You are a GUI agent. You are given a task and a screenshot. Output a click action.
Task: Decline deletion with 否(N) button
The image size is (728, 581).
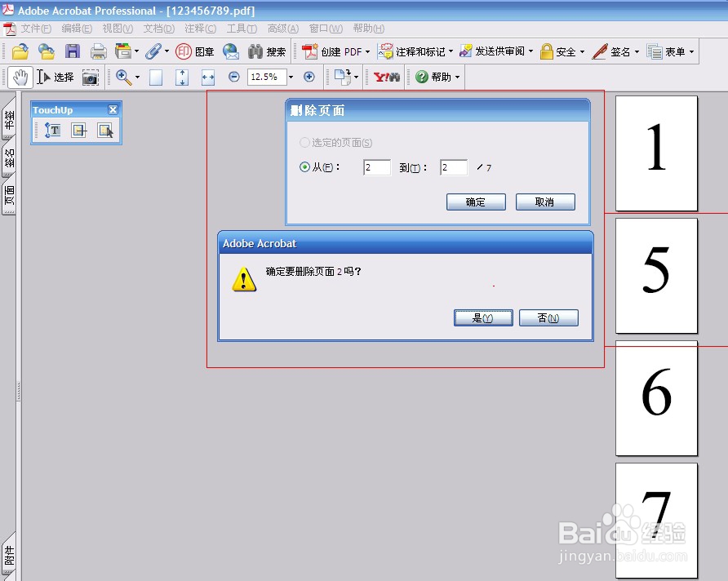548,318
